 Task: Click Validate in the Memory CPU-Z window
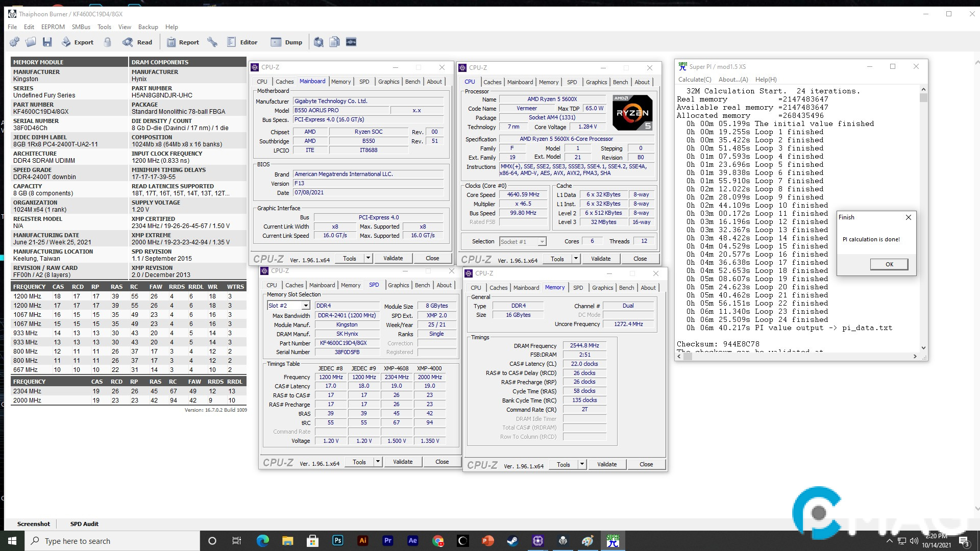[606, 464]
